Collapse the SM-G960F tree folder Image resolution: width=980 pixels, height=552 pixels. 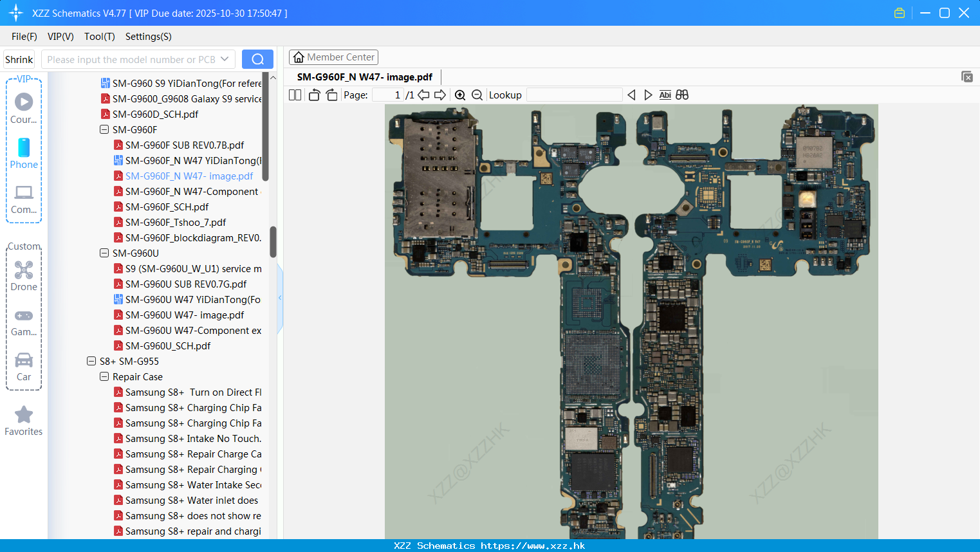[x=104, y=129]
